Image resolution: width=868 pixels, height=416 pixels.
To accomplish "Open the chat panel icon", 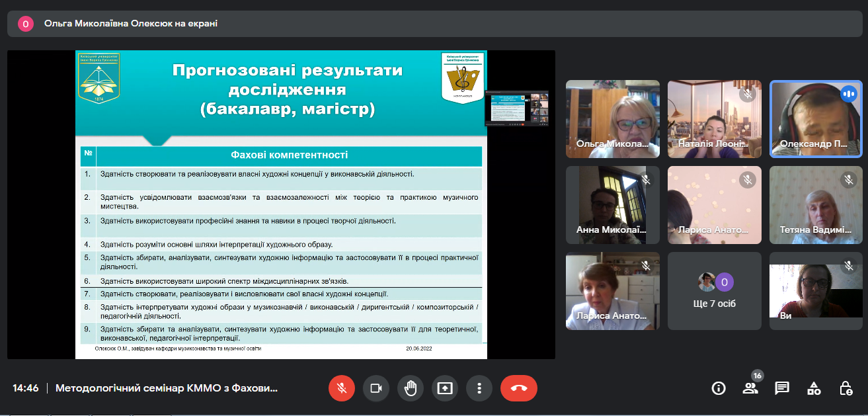I will pos(782,388).
